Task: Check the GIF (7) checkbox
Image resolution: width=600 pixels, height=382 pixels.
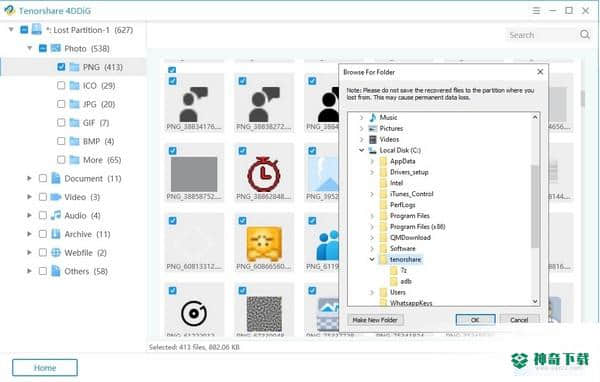Action: [x=61, y=122]
